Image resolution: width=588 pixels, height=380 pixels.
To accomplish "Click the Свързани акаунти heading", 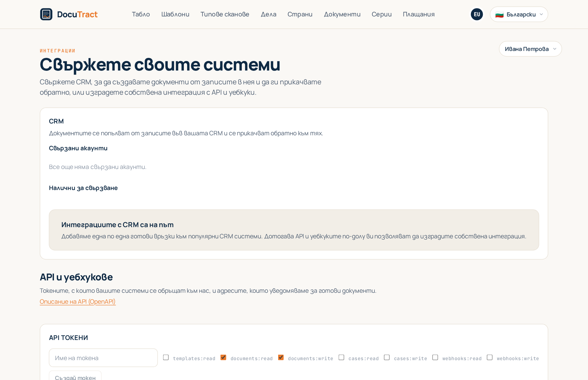I will [x=78, y=148].
